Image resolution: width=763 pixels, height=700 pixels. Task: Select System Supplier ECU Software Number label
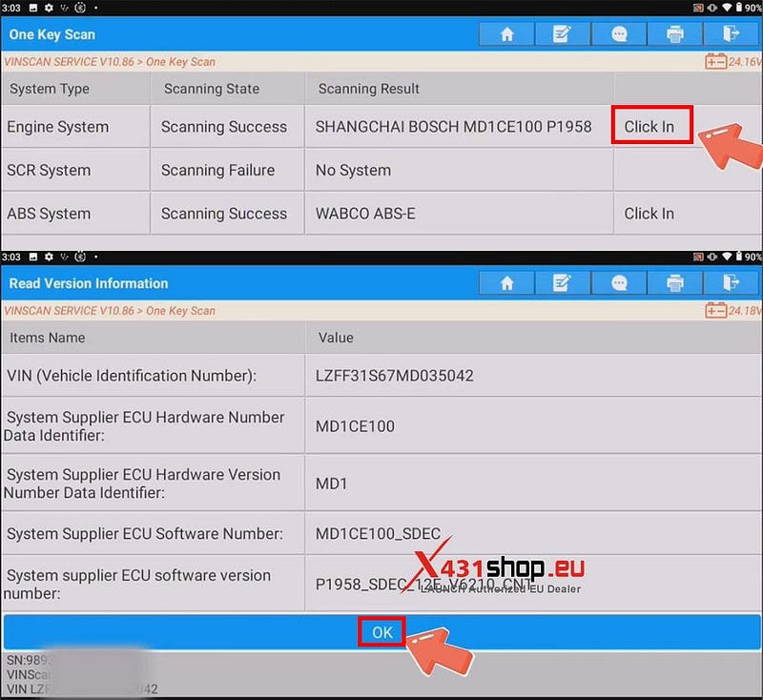click(x=145, y=534)
